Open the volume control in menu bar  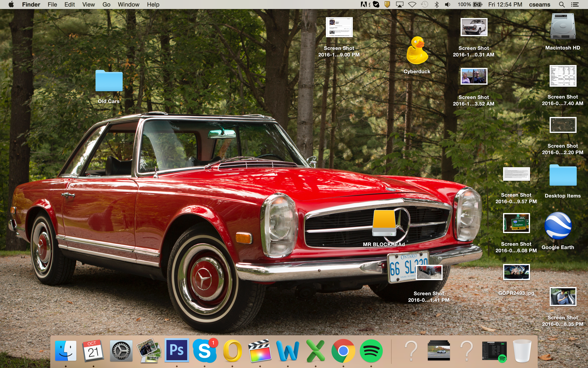pyautogui.click(x=448, y=4)
